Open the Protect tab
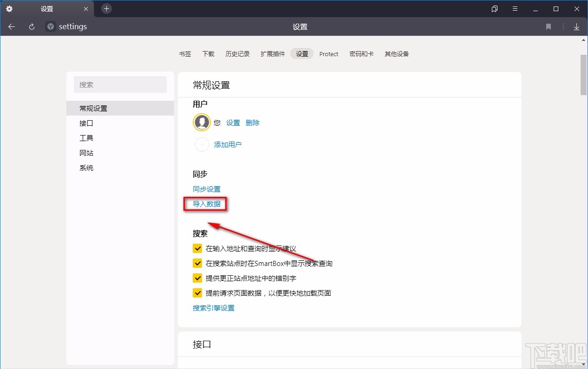 (x=328, y=53)
